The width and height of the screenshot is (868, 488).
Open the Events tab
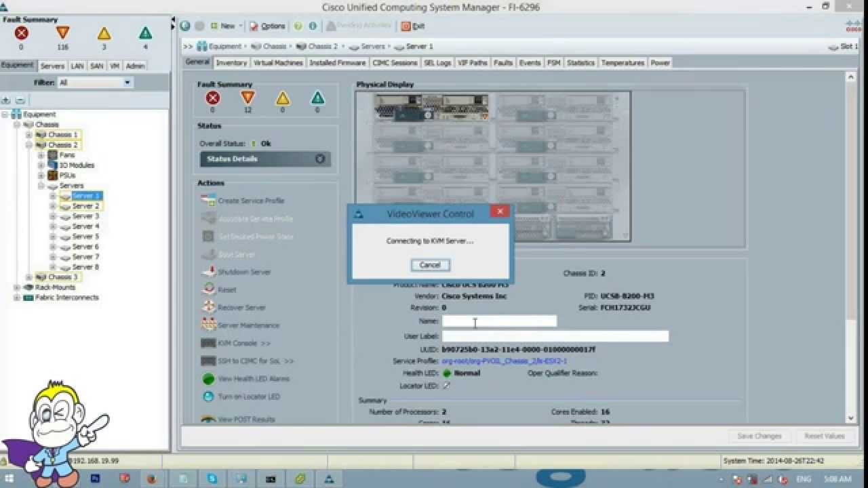pos(530,63)
